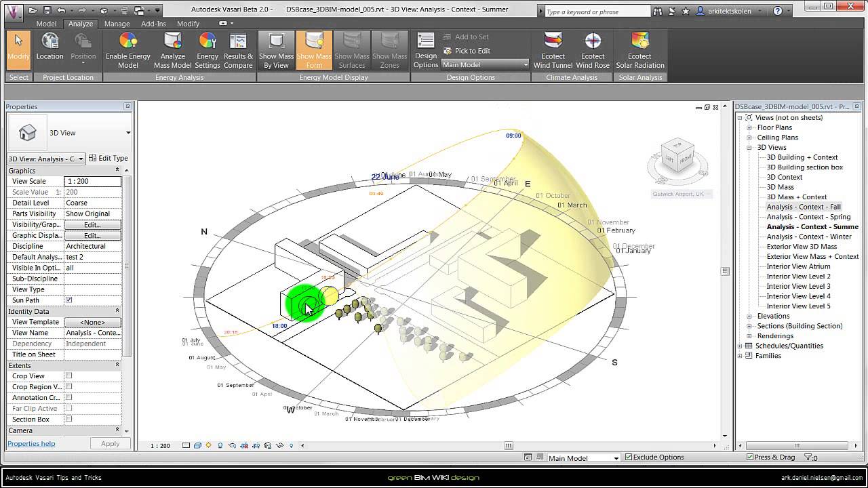
Task: Click the View Scale 1:200 input field
Action: (x=92, y=181)
